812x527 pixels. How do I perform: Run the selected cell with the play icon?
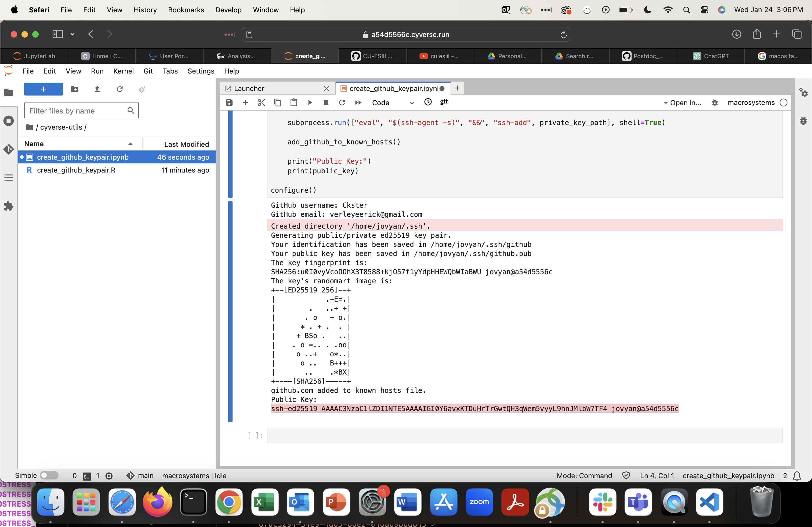pyautogui.click(x=310, y=103)
